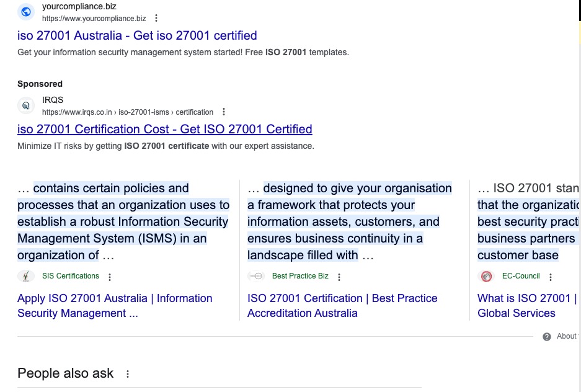Click the EC-Council source name
Viewport: 581px width, 392px height.
pyautogui.click(x=521, y=276)
